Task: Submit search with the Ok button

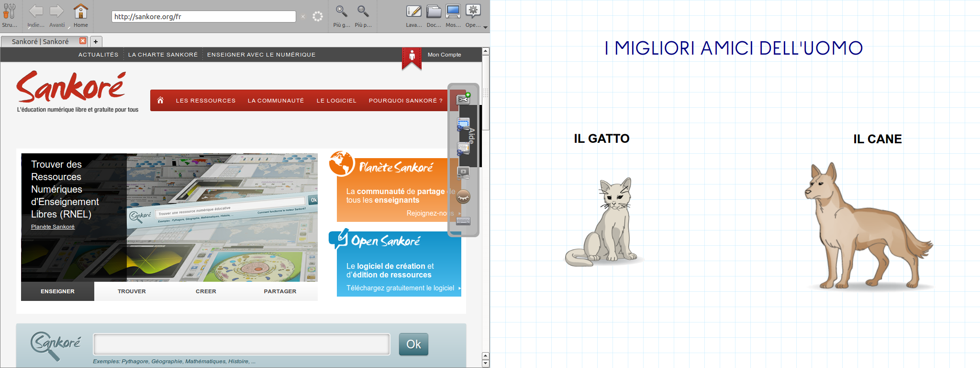Action: [x=413, y=344]
